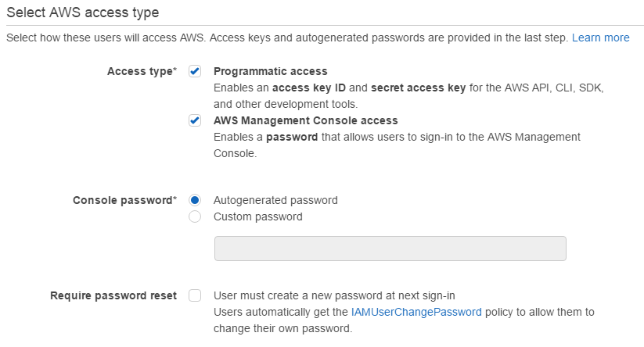Select the Autogenerated password radio button
This screenshot has width=644, height=347.
click(195, 200)
